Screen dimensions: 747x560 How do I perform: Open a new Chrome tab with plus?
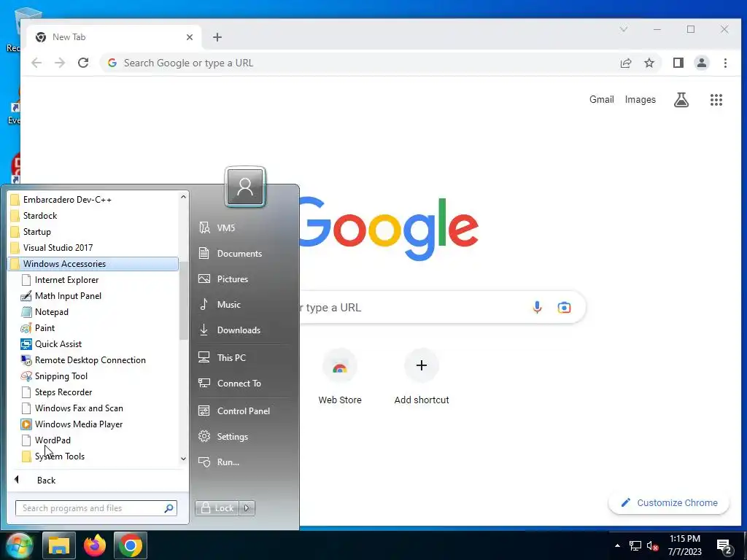pos(217,37)
